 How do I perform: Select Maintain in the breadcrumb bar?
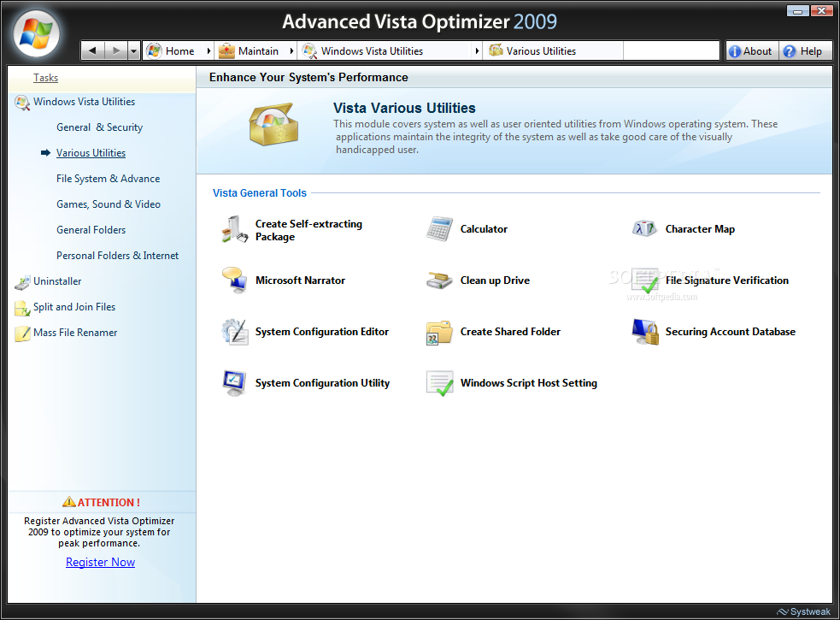[x=258, y=51]
